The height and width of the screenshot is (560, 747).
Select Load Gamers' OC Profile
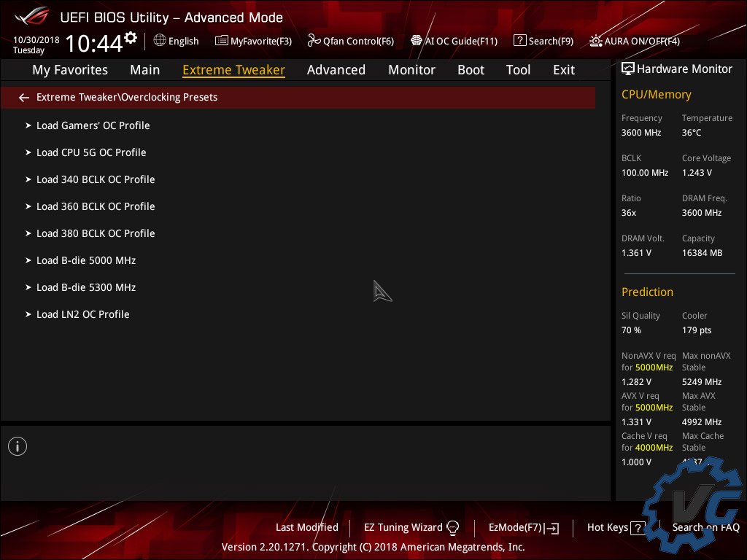(93, 125)
